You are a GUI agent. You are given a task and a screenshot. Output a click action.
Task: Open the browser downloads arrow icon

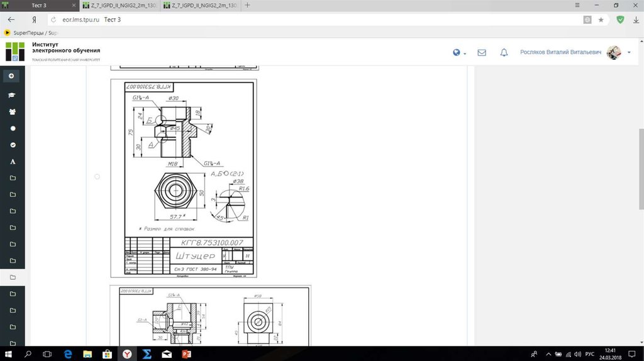[635, 19]
